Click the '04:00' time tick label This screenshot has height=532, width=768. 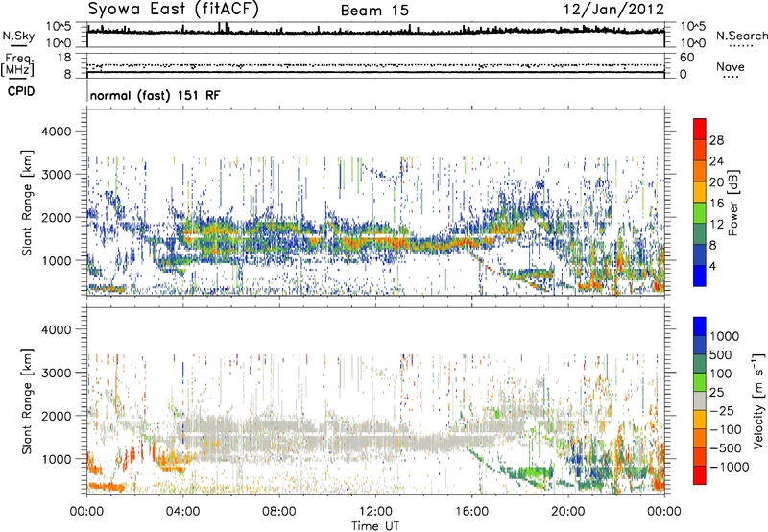click(x=182, y=512)
